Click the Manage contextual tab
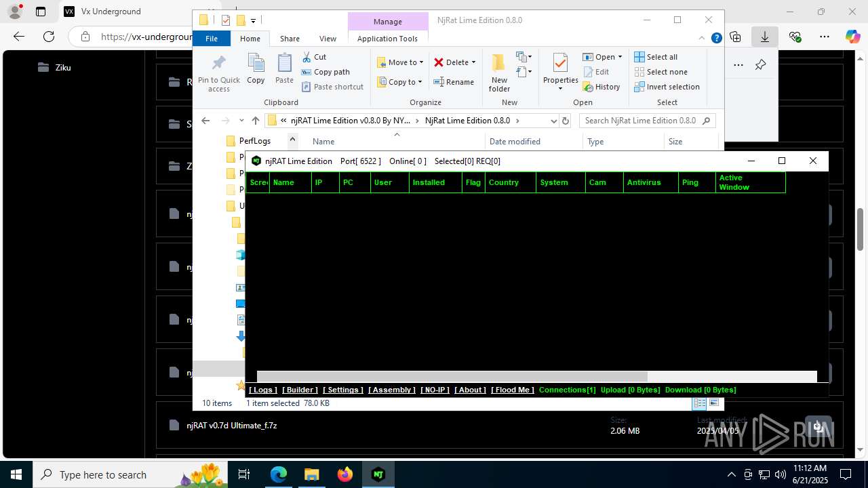Image resolution: width=868 pixels, height=488 pixels. coord(387,22)
